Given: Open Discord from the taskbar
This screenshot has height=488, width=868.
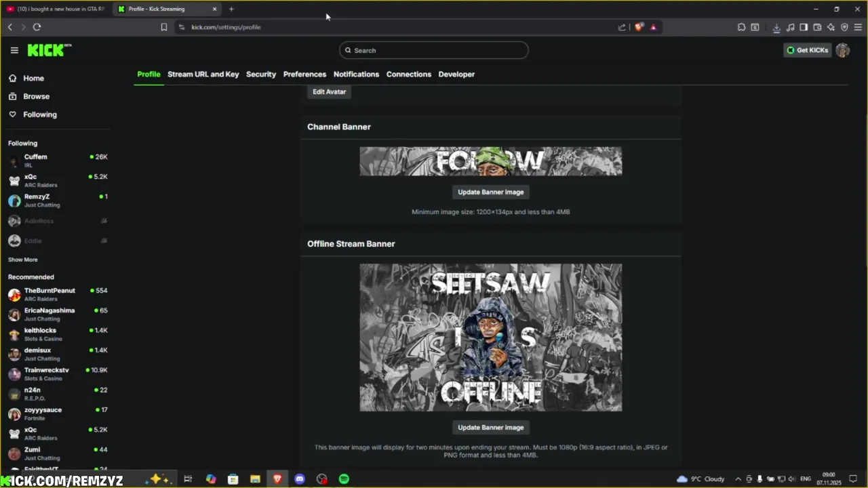Looking at the screenshot, I should pyautogui.click(x=300, y=479).
